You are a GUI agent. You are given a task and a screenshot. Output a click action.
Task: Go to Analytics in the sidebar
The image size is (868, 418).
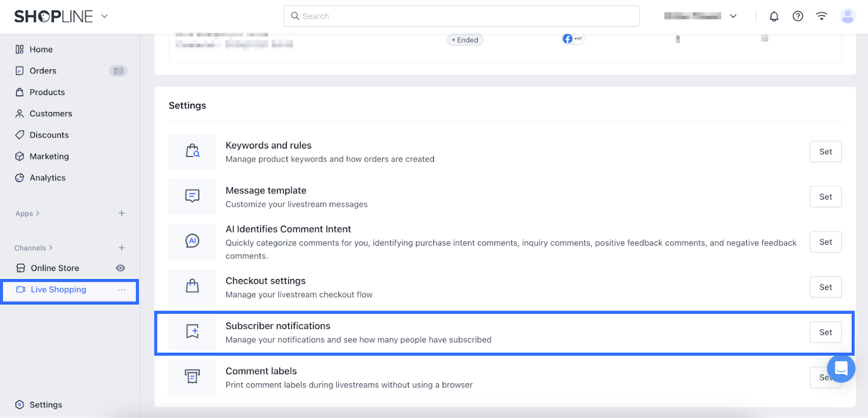[47, 178]
